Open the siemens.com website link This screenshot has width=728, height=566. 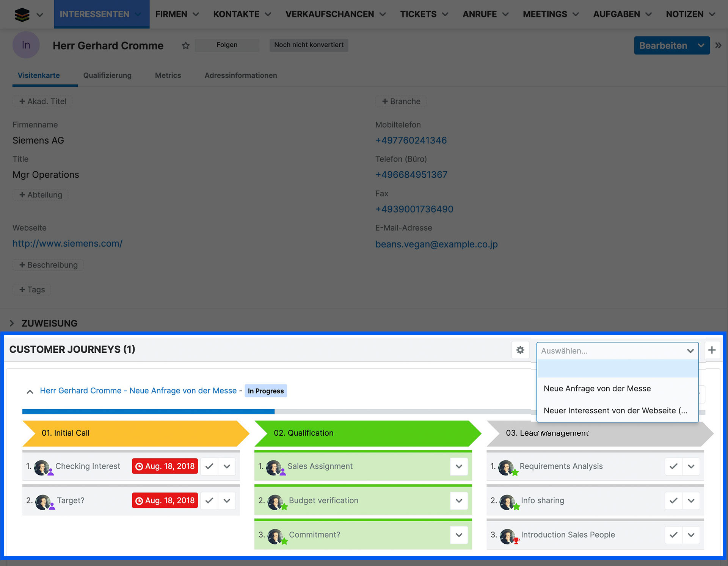[x=67, y=244]
